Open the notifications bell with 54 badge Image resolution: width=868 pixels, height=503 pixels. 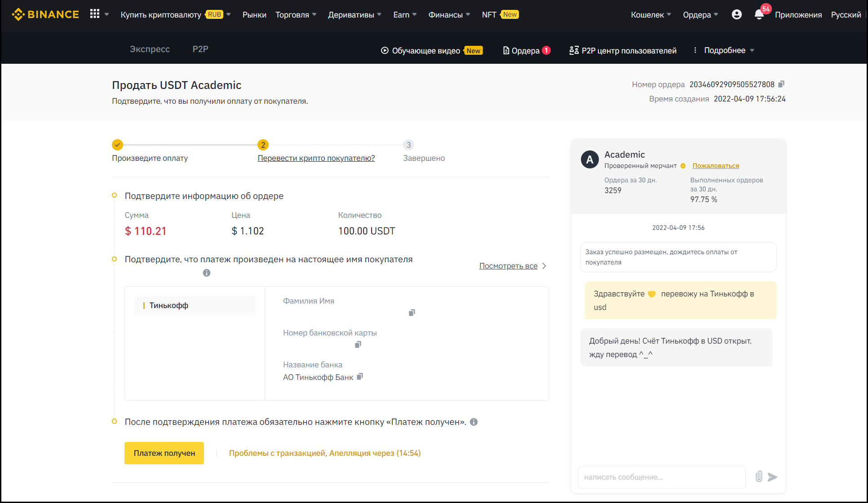[x=760, y=14]
